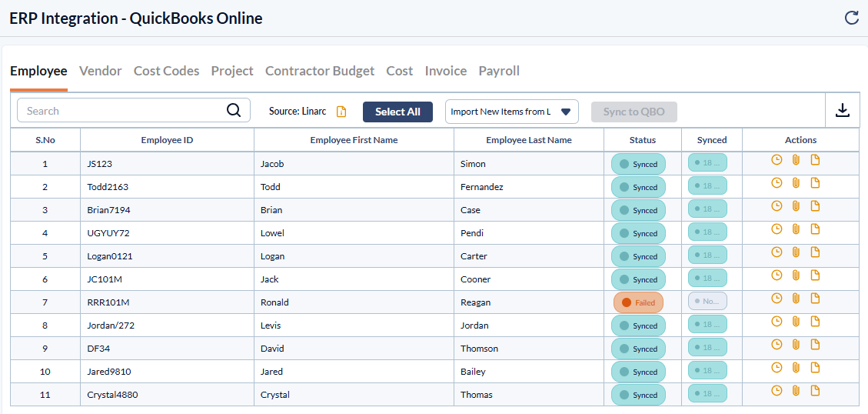View sync history clock for Jacob Simon
Image resolution: width=868 pixels, height=414 pixels.
tap(777, 160)
